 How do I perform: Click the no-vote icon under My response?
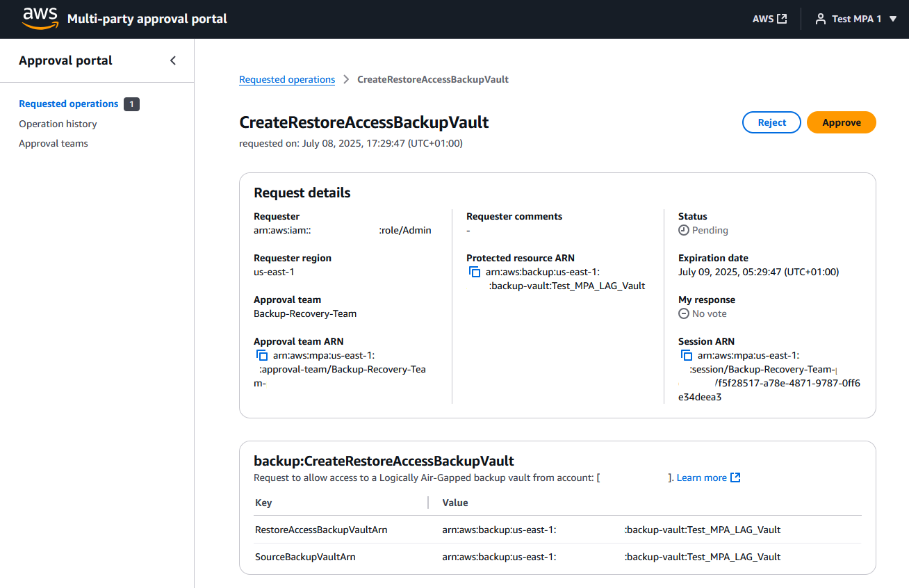[x=684, y=313]
